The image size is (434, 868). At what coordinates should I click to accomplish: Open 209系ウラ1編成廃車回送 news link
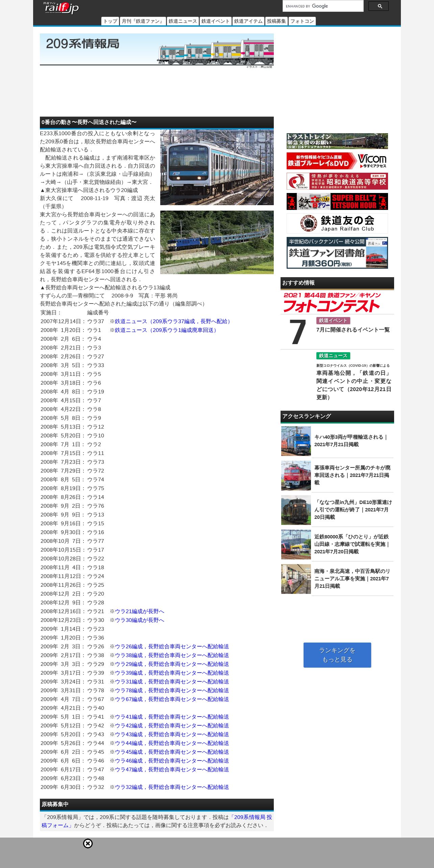[166, 330]
